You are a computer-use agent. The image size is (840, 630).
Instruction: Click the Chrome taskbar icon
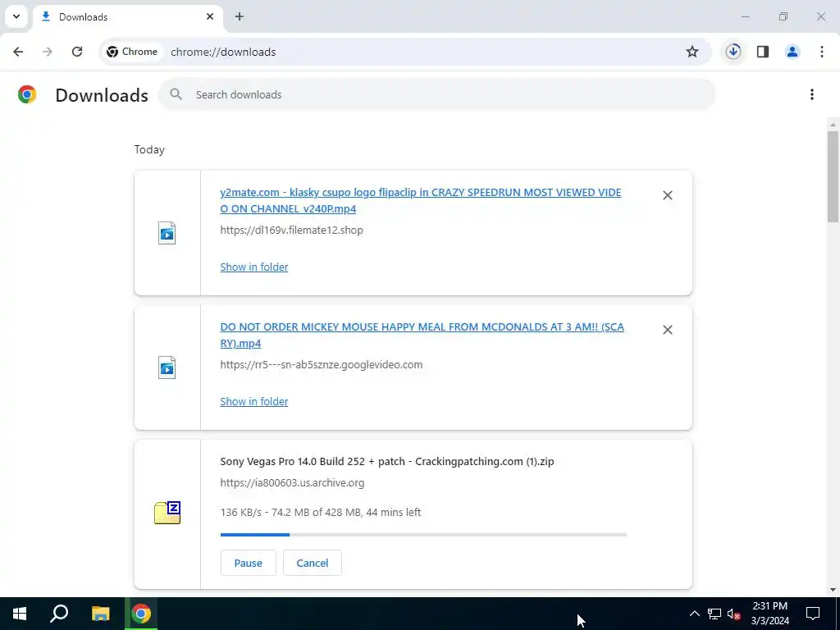[141, 614]
